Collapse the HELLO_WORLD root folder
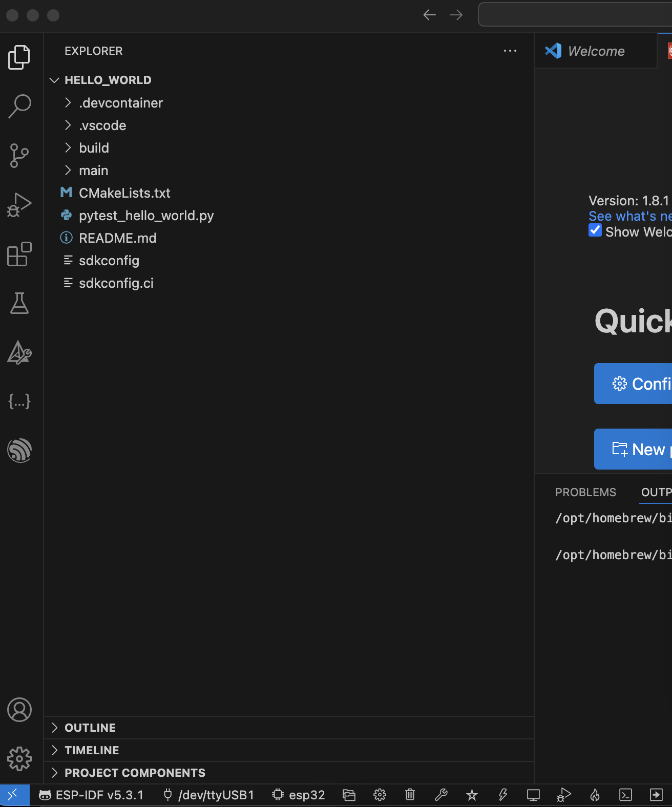 [289, 80]
